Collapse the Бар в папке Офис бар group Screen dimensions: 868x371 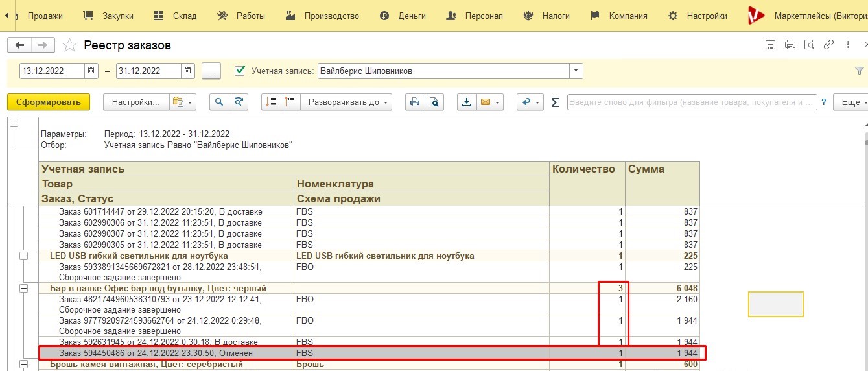[x=24, y=288]
